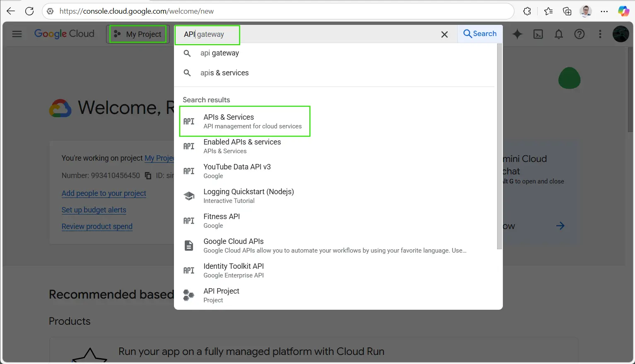Expand the more options vertical dots menu

[x=600, y=34]
